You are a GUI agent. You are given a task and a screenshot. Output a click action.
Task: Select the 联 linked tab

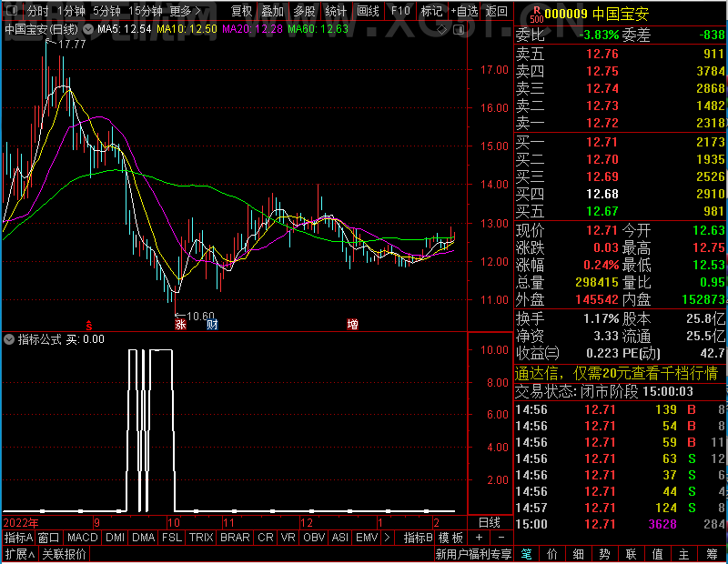[x=631, y=554]
